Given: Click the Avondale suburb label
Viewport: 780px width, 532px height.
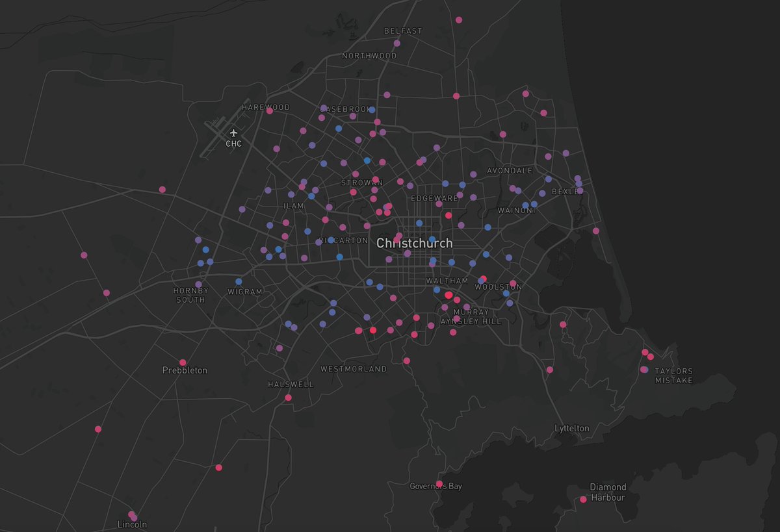Looking at the screenshot, I should point(510,171).
